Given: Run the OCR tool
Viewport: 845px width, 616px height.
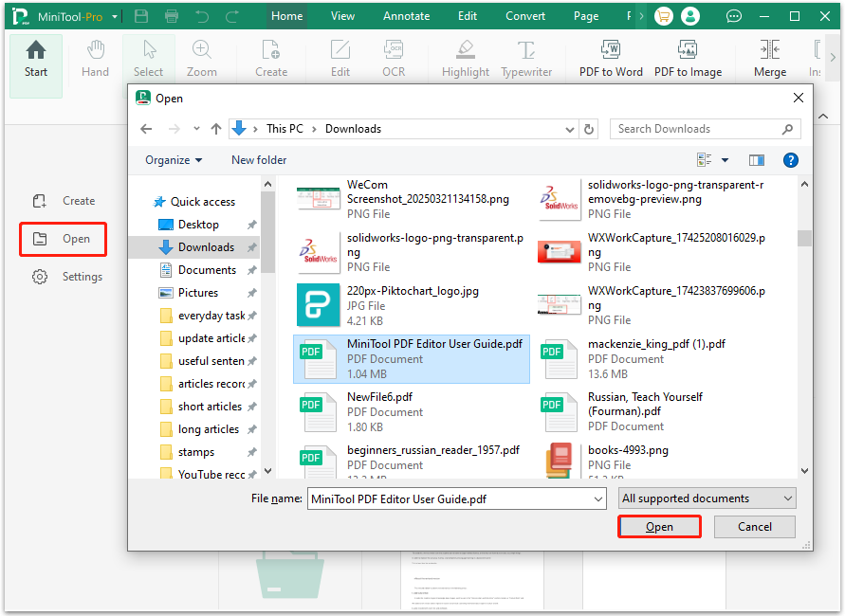Looking at the screenshot, I should click(394, 60).
